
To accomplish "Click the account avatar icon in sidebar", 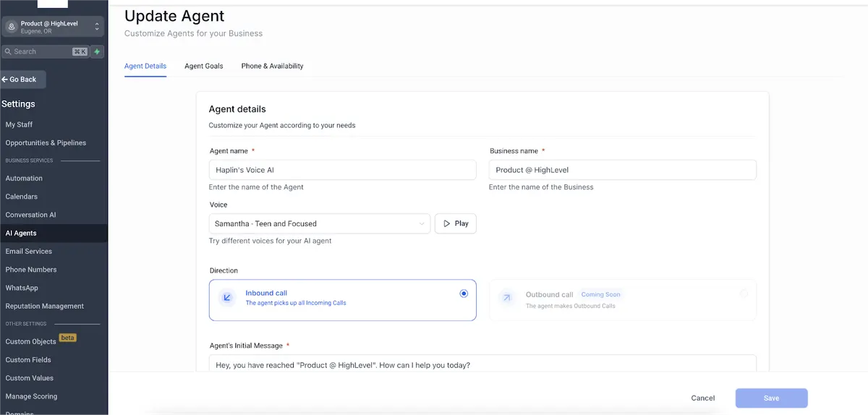I will pos(12,27).
